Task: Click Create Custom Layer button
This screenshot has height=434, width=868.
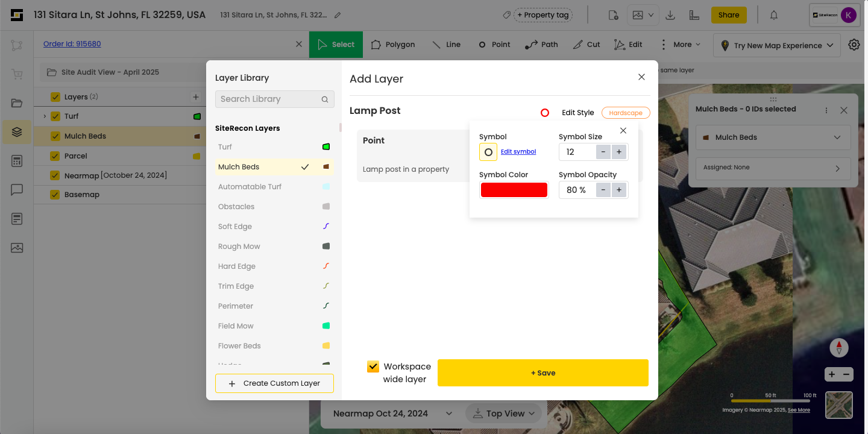Action: [274, 383]
